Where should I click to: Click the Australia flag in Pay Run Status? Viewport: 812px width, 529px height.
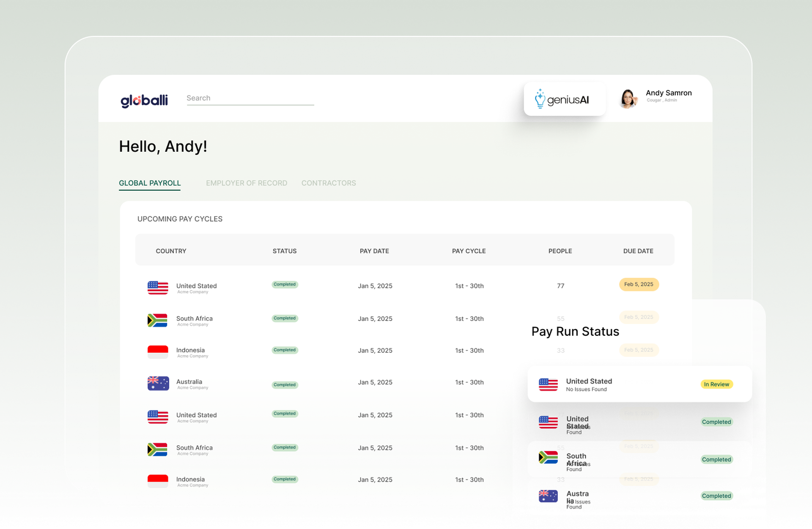click(x=548, y=496)
